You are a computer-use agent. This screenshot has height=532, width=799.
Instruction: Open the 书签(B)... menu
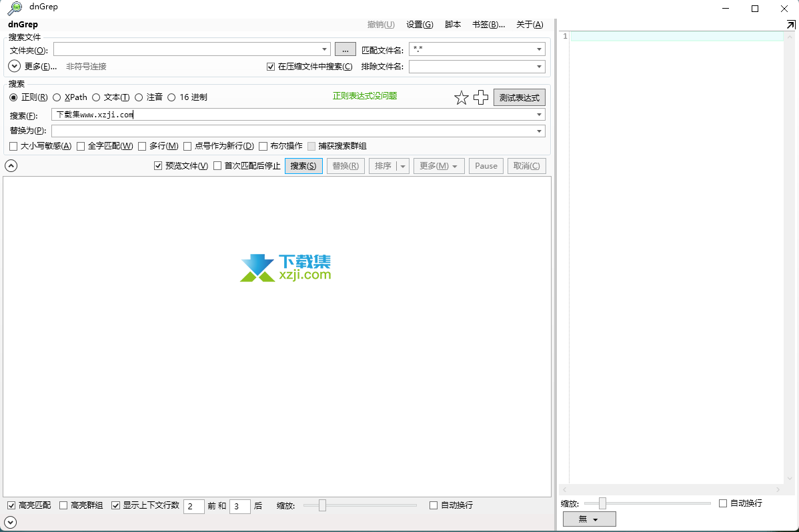(x=488, y=25)
